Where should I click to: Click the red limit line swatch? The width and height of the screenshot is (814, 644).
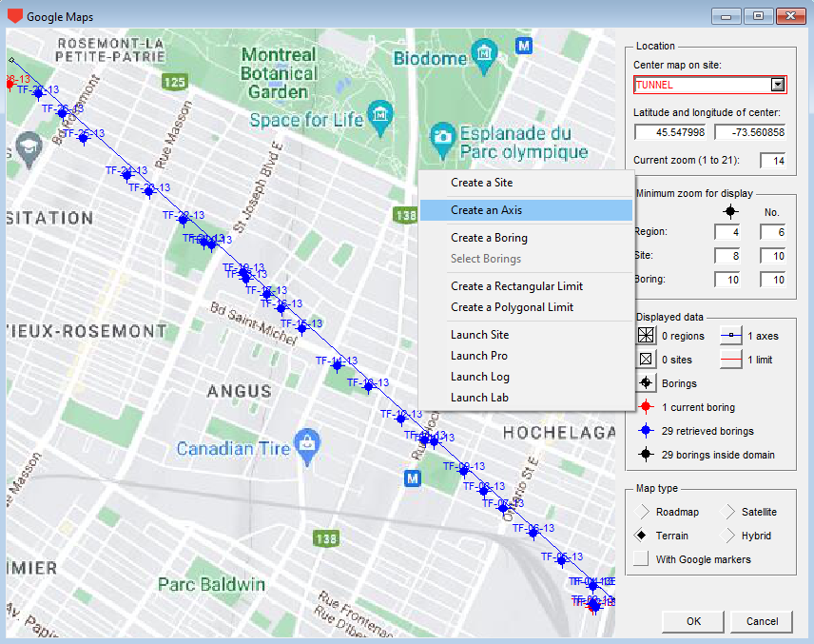coord(731,360)
